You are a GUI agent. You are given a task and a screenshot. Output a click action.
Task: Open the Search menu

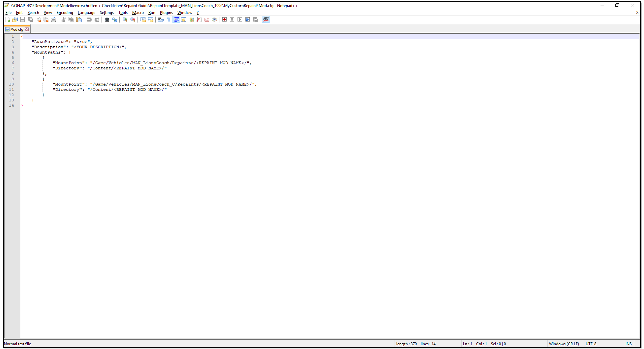coord(33,13)
